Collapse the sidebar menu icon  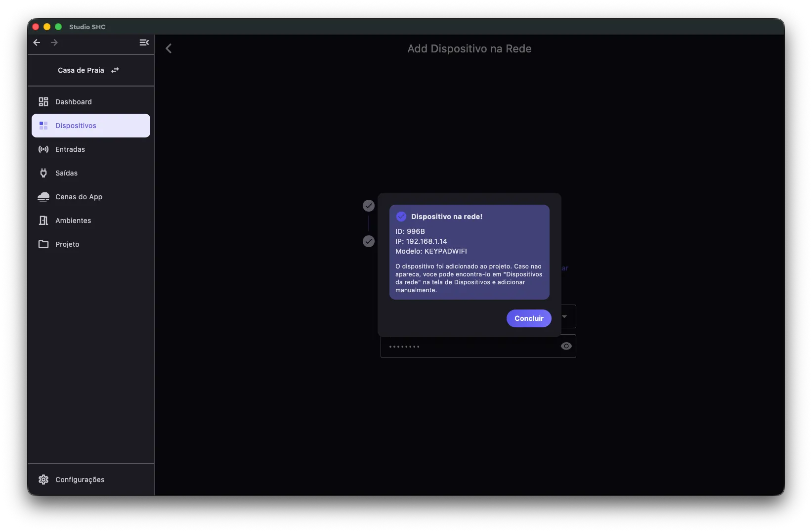point(144,43)
